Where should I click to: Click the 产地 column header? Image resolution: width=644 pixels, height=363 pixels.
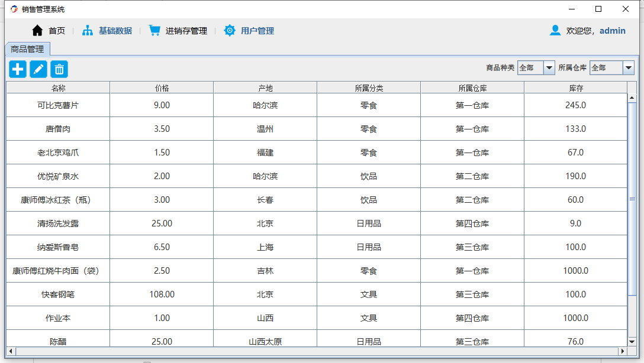coord(265,87)
